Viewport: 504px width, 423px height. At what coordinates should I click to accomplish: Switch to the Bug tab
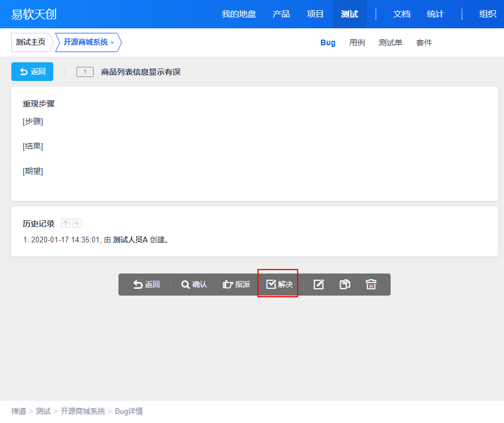click(x=328, y=42)
